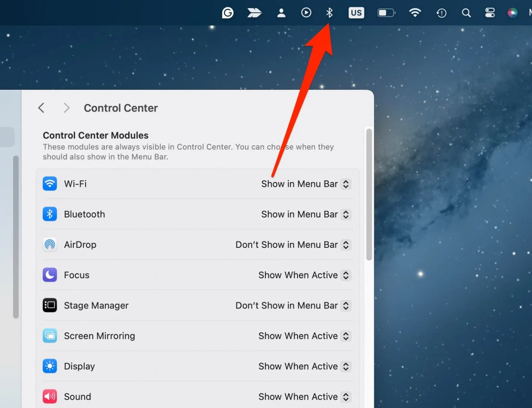532x408 pixels.
Task: Select the Screen Mirroring icon
Action: [50, 336]
